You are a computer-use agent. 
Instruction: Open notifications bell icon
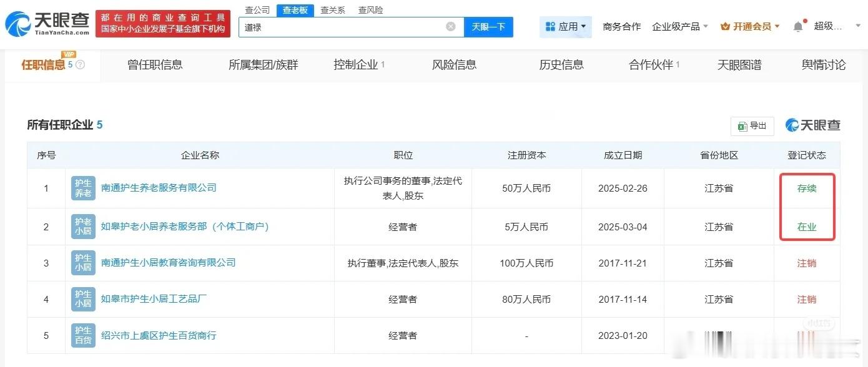798,26
